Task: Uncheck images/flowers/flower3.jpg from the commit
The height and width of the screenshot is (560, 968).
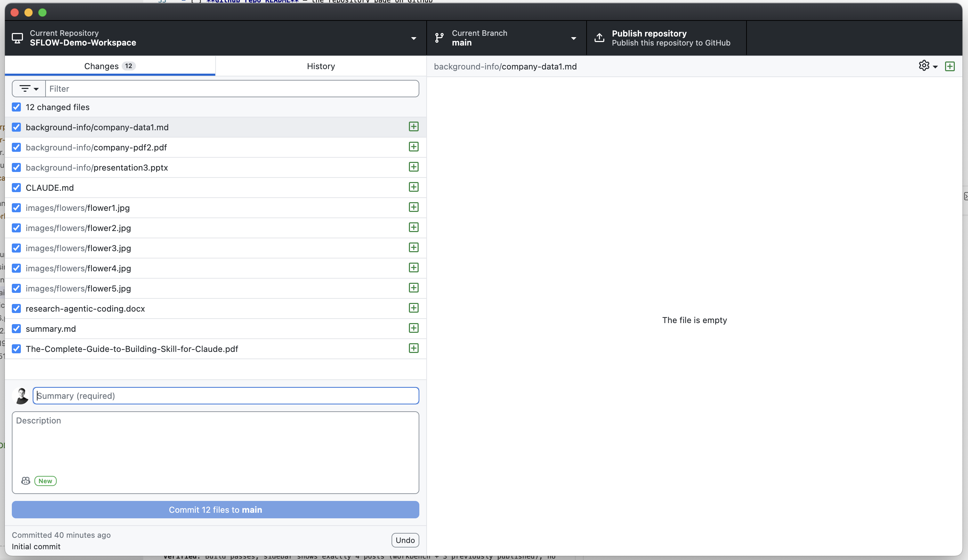Action: tap(16, 248)
